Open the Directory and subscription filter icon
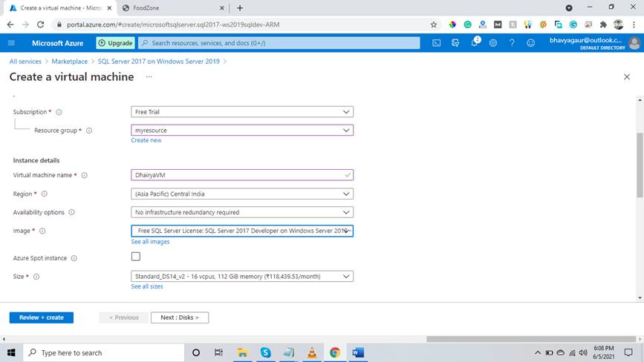The height and width of the screenshot is (362, 644). (x=455, y=43)
